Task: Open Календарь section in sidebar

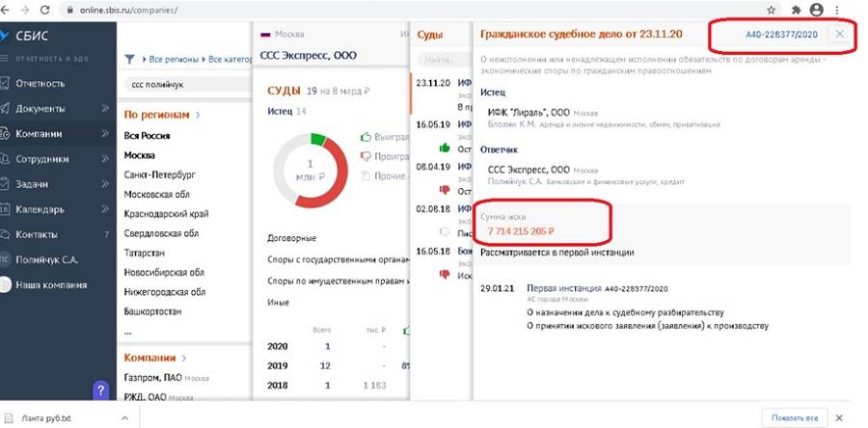Action: coord(40,209)
